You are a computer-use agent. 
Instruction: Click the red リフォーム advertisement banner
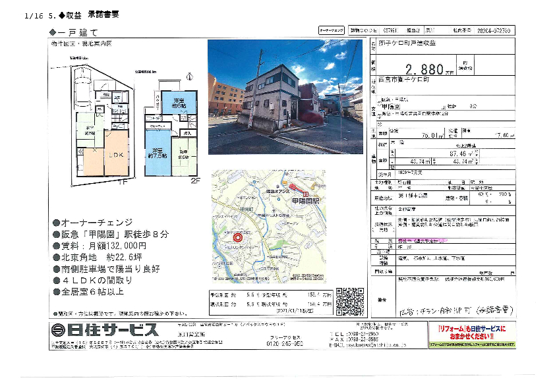tap(471, 334)
